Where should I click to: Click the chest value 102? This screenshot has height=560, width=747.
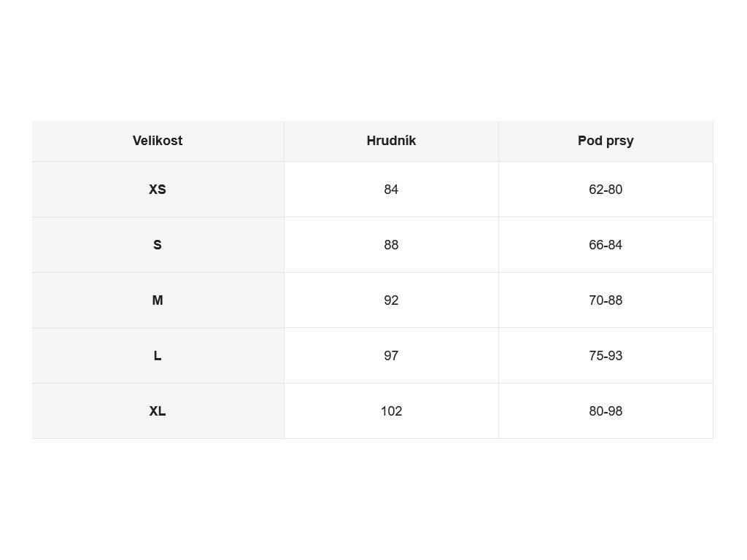tap(391, 411)
